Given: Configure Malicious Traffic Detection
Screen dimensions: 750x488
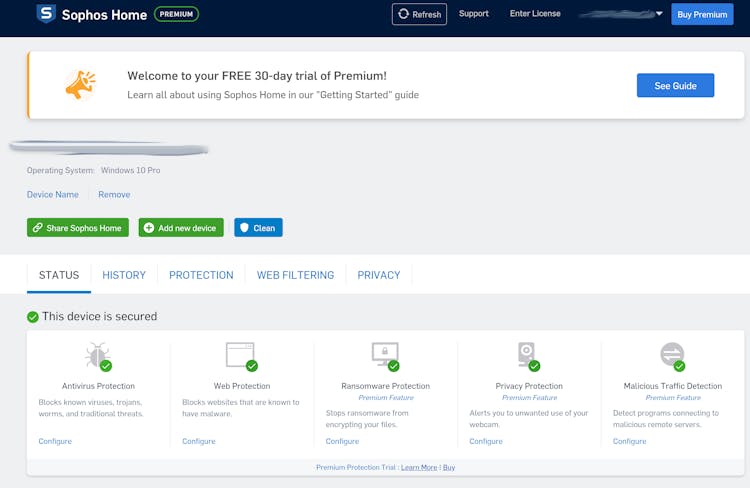Looking at the screenshot, I should 629,441.
